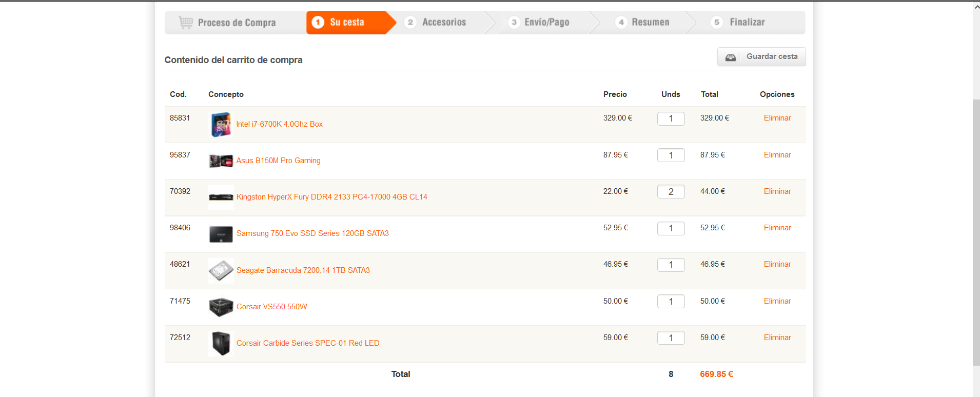The width and height of the screenshot is (980, 397).
Task: Focus the Samsung 750 Evo quantity field
Action: [671, 228]
